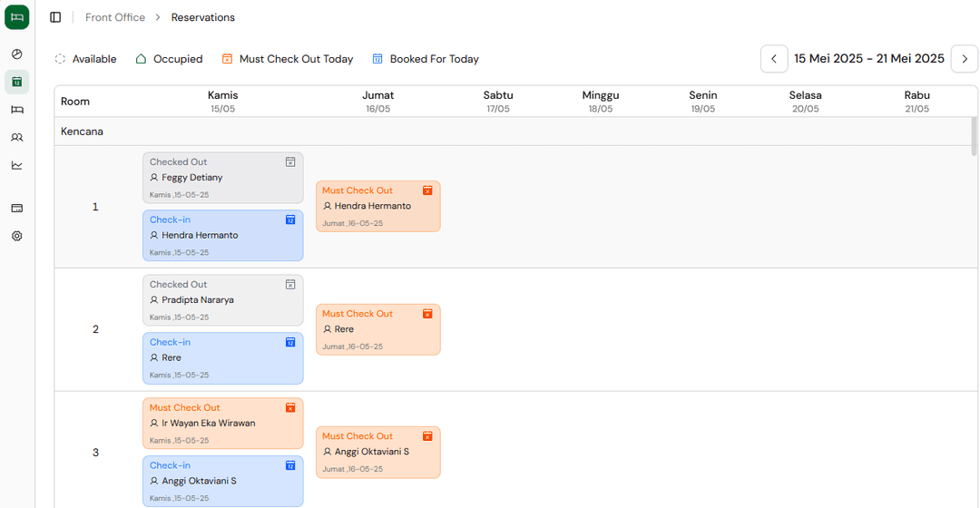Click red icon on Rere Must Check Out card
The width and height of the screenshot is (980, 508).
click(427, 314)
